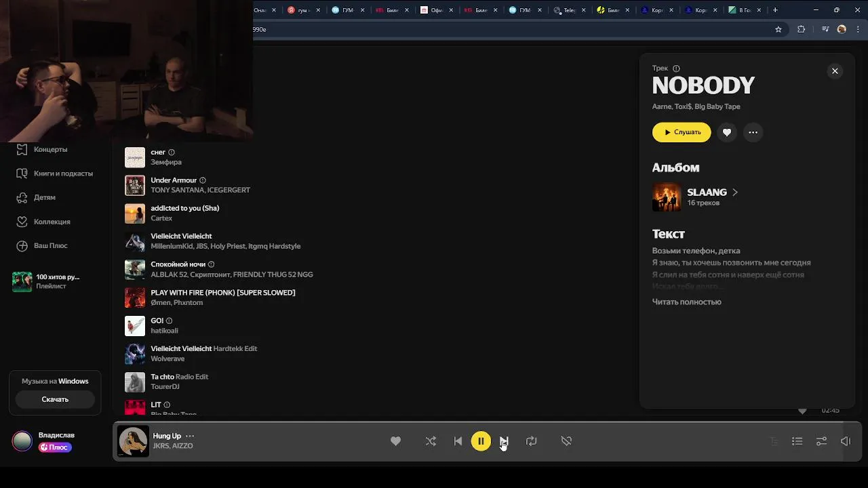This screenshot has width=868, height=488.
Task: Download Windows app via Скачать
Action: (x=55, y=399)
